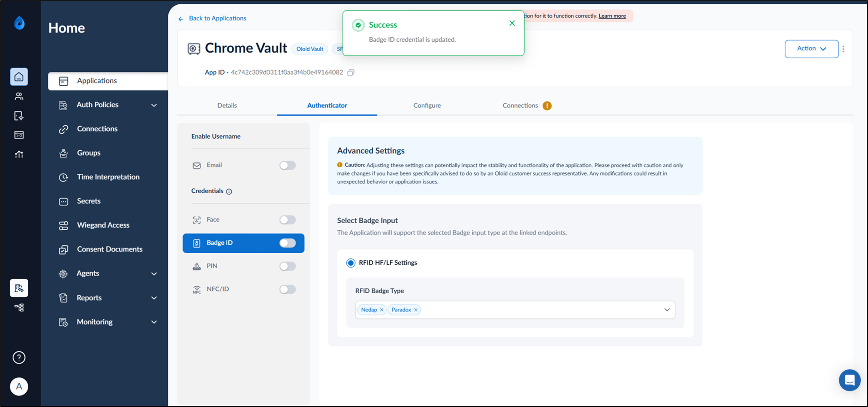Click the Back to Applications link
This screenshot has height=407, width=868.
[217, 18]
